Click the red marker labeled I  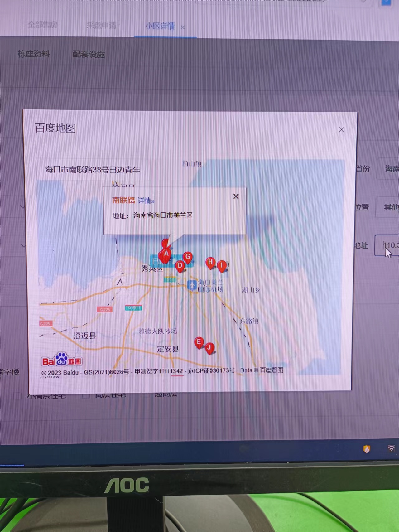pyautogui.click(x=222, y=266)
